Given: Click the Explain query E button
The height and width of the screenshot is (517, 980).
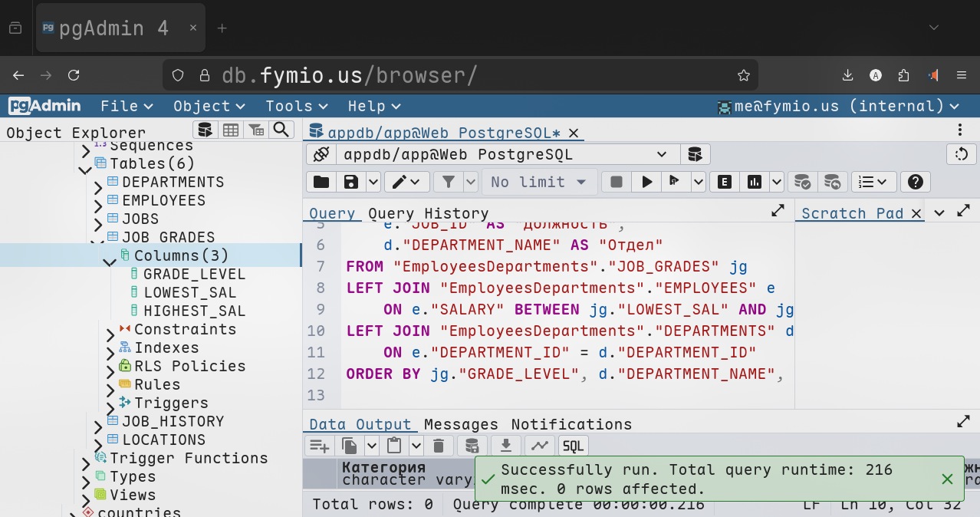Looking at the screenshot, I should pyautogui.click(x=724, y=182).
